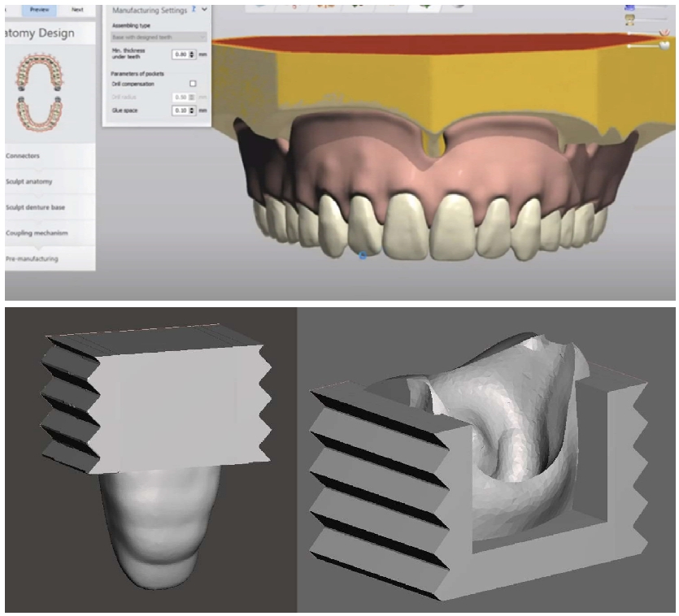679x616 pixels.
Task: Click the Glue space stepper arrows
Action: click(193, 110)
